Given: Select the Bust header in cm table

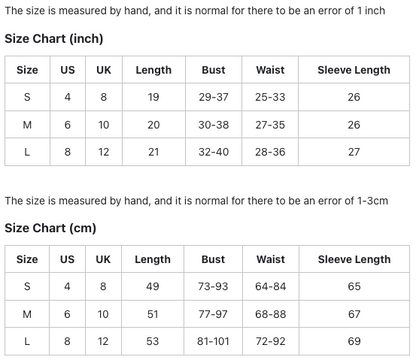Looking at the screenshot, I should [213, 259].
